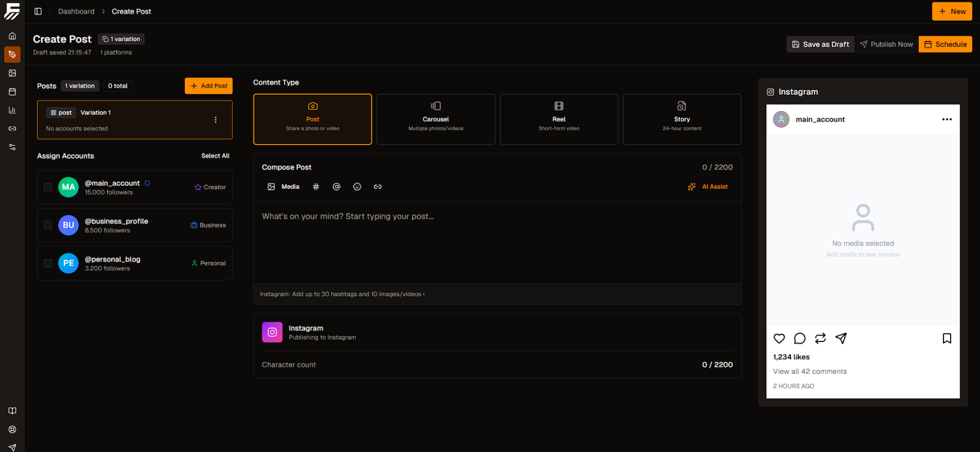Check the @personal_blog checkbox
The height and width of the screenshot is (452, 980).
click(x=48, y=263)
